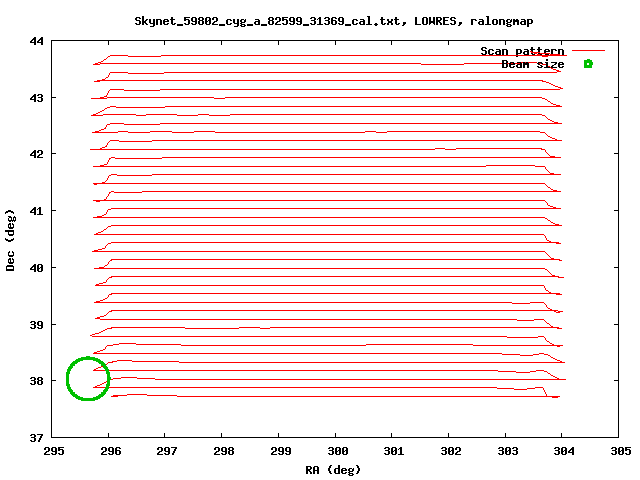640x480 pixels.
Task: Click the large green beam circle
Action: (88, 379)
